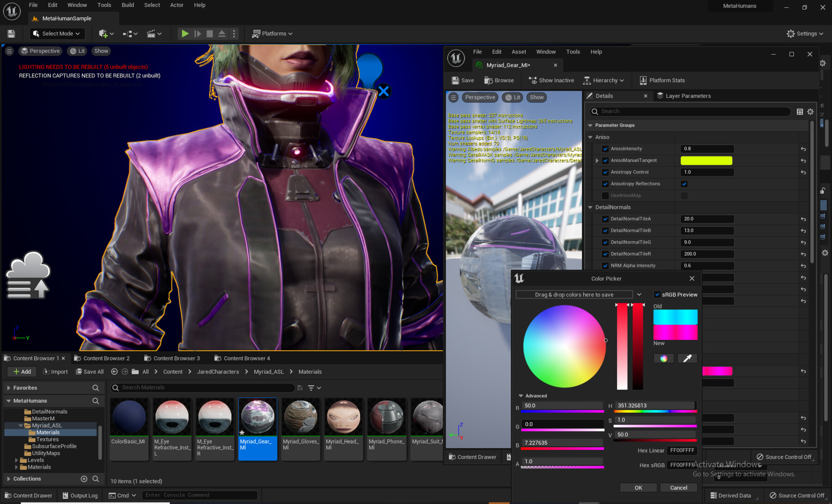Switch to Content Browser 2 tab

click(x=102, y=358)
